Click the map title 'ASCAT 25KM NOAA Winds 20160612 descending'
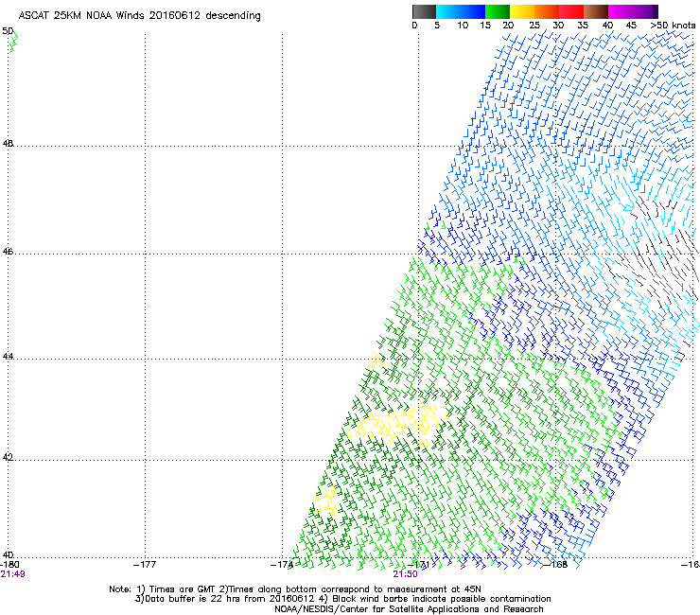The image size is (700, 615). pyautogui.click(x=140, y=15)
